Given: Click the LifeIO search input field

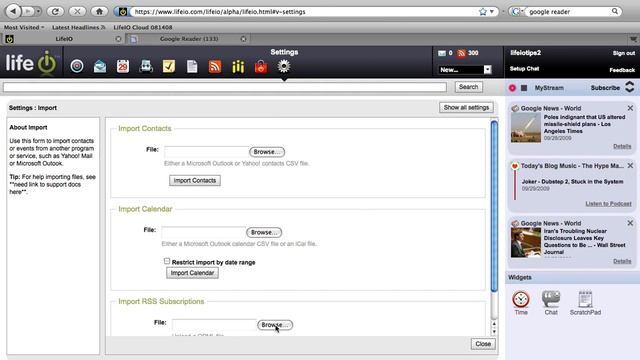Looking at the screenshot, I should pos(225,87).
